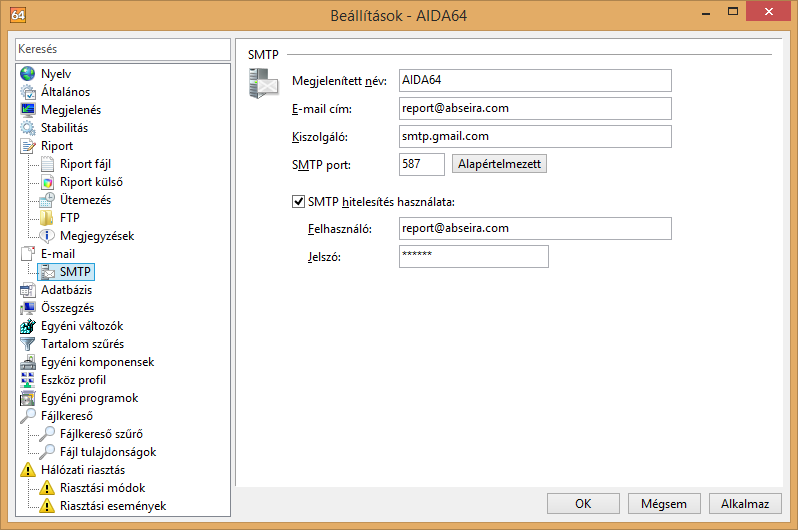Select Nyelv in the settings tree
The height and width of the screenshot is (530, 798).
pos(56,74)
